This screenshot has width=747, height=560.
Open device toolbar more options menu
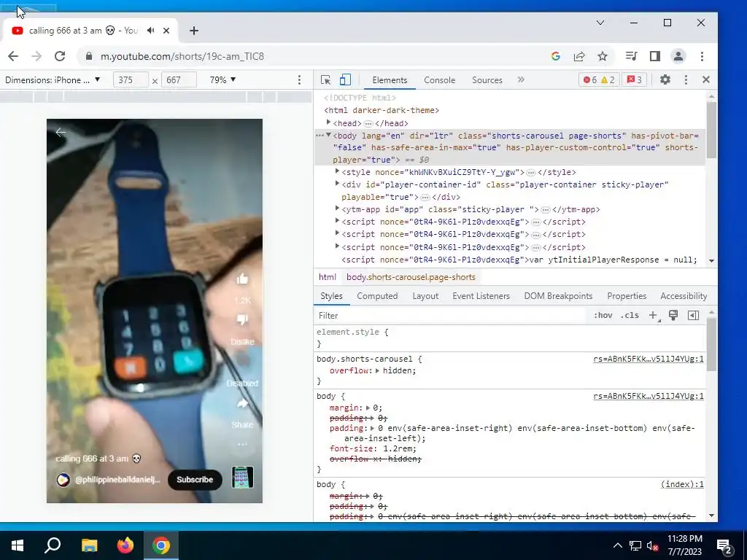click(x=299, y=80)
